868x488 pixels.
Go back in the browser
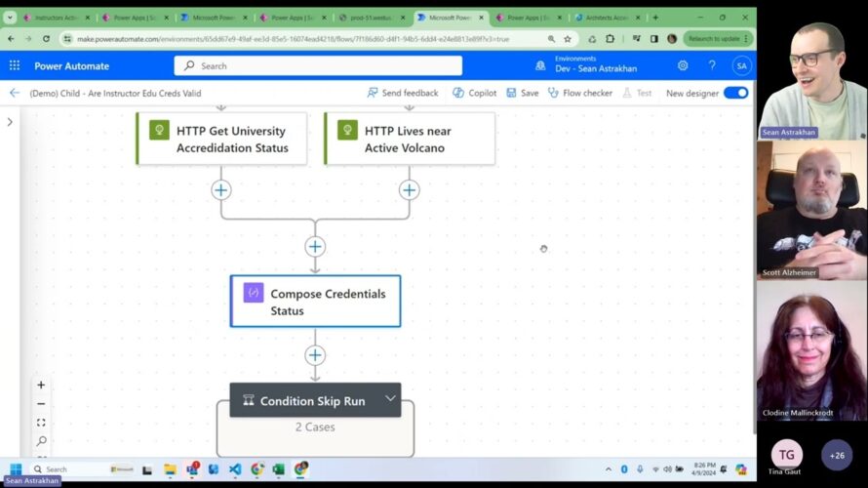click(x=11, y=39)
